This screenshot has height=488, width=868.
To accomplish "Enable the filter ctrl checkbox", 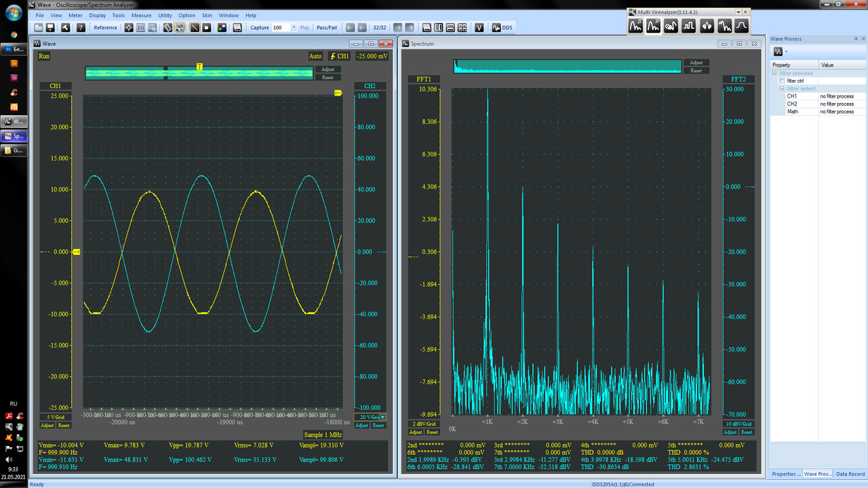I will coord(782,81).
